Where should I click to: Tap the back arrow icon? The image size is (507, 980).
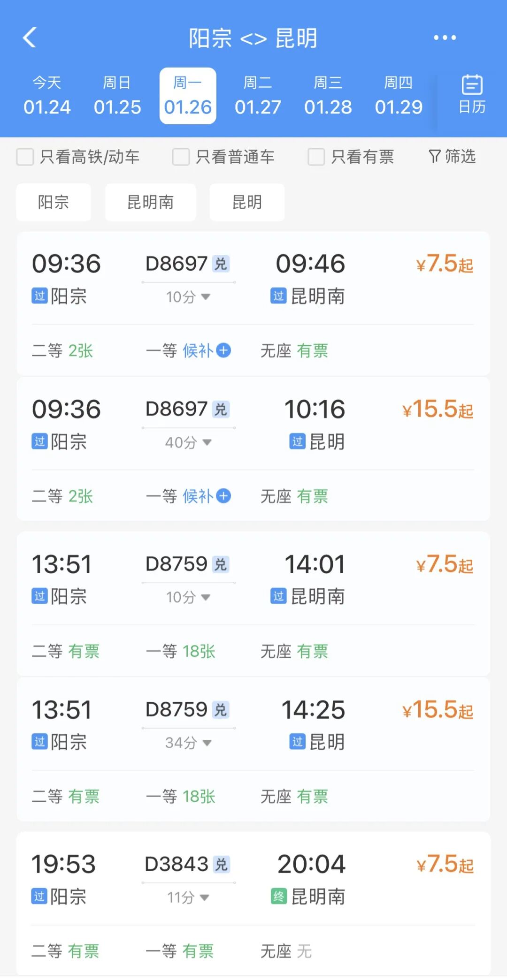click(x=30, y=38)
